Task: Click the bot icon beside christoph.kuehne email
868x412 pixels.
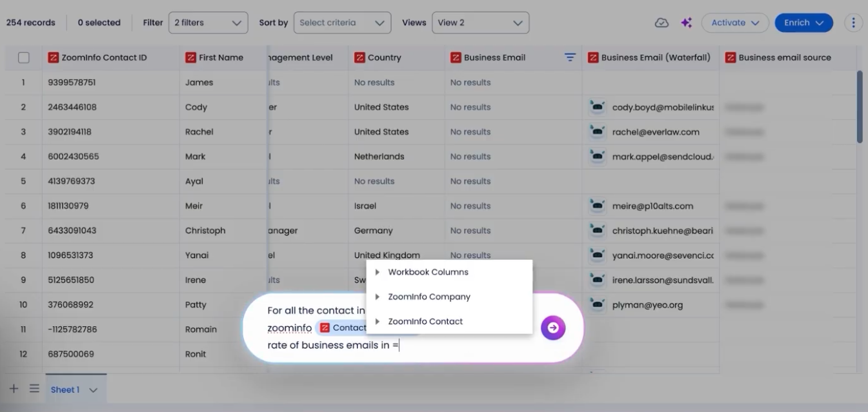Action: click(598, 230)
